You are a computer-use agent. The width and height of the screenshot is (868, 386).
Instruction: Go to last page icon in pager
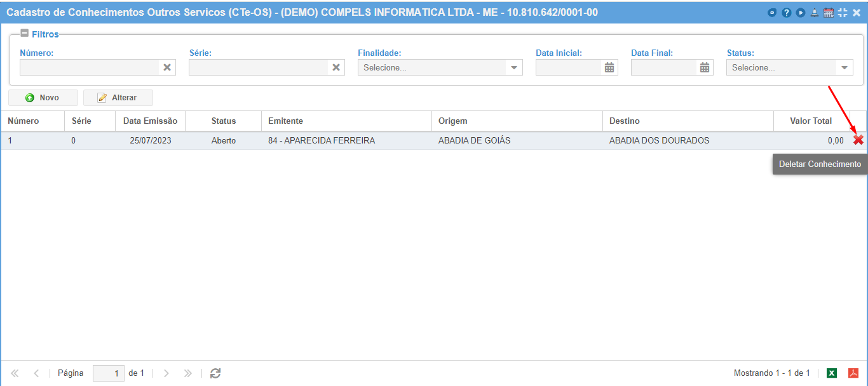187,373
